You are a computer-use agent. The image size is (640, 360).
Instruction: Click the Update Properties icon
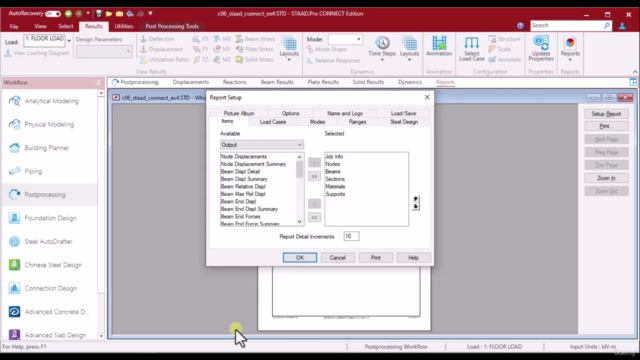point(541,48)
